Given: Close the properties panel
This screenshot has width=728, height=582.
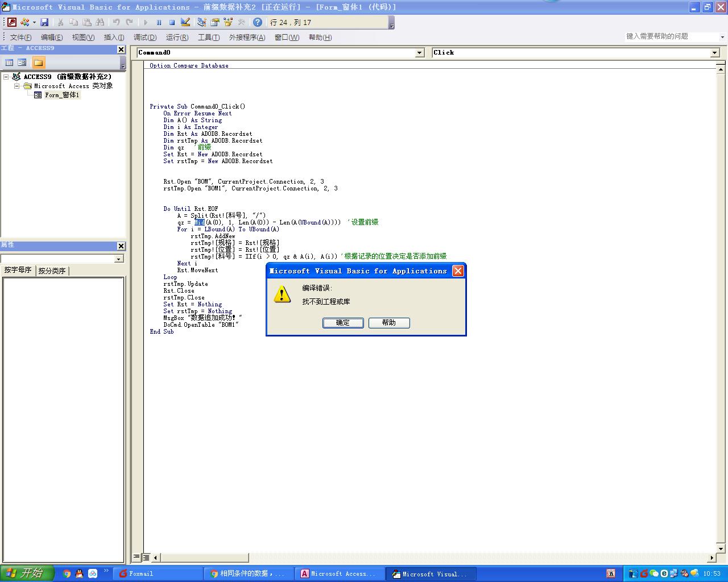Looking at the screenshot, I should (x=121, y=246).
